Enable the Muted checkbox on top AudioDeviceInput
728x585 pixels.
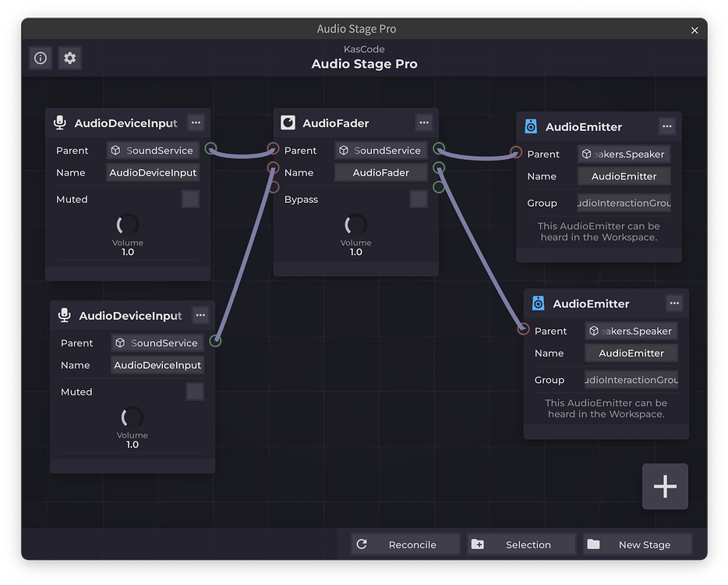pos(189,199)
